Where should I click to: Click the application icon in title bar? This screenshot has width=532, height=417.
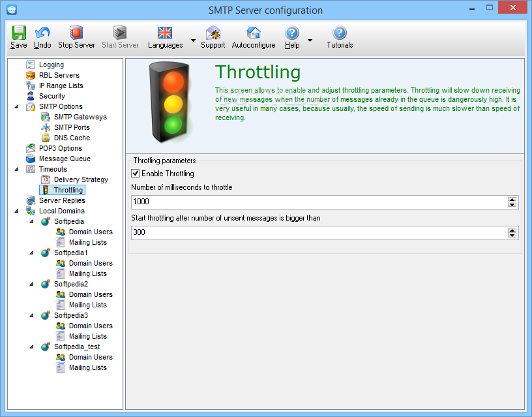[12, 10]
